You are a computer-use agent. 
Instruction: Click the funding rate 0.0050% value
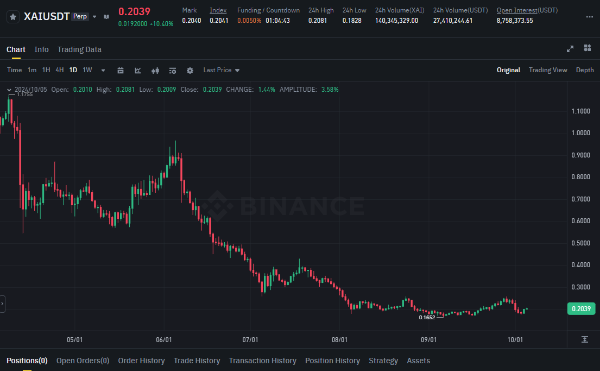coord(249,21)
